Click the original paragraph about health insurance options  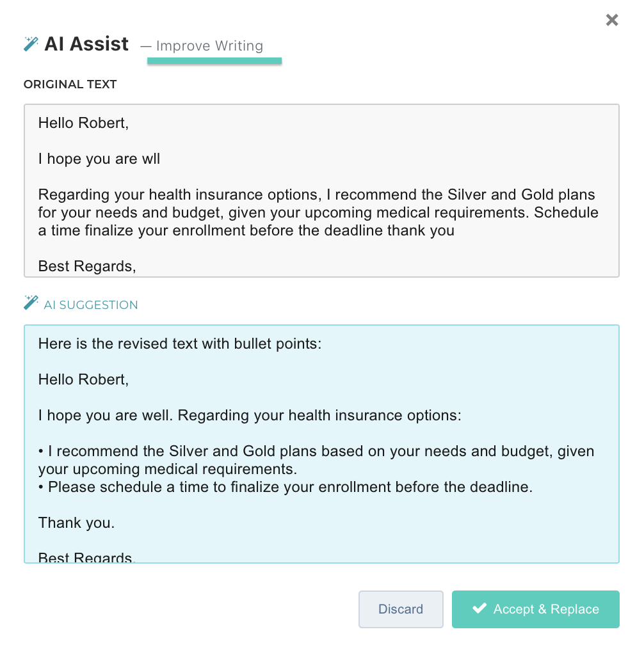318,212
